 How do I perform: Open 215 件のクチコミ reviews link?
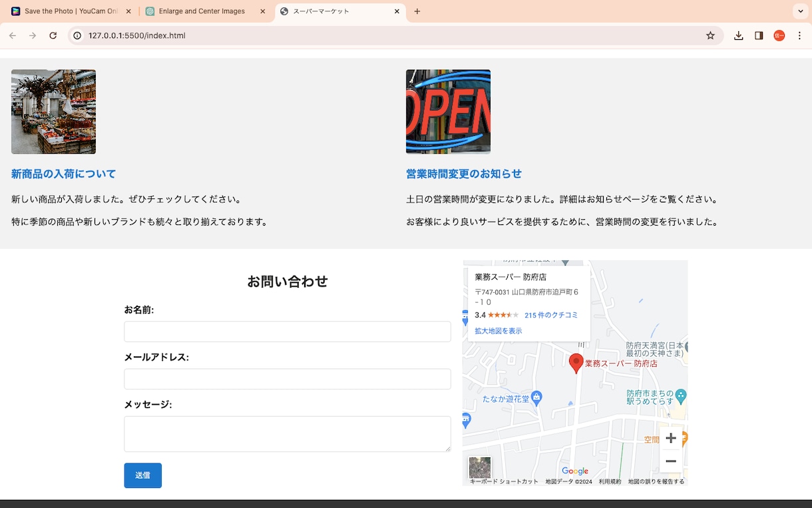click(551, 316)
